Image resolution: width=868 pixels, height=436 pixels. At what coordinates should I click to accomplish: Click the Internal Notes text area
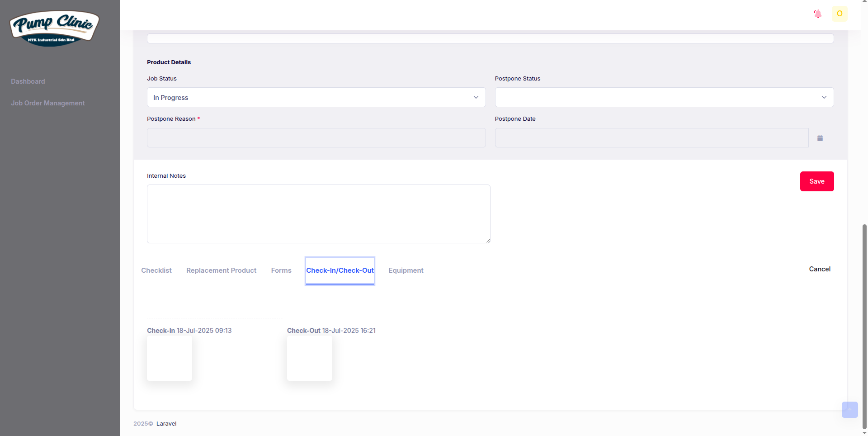point(318,214)
